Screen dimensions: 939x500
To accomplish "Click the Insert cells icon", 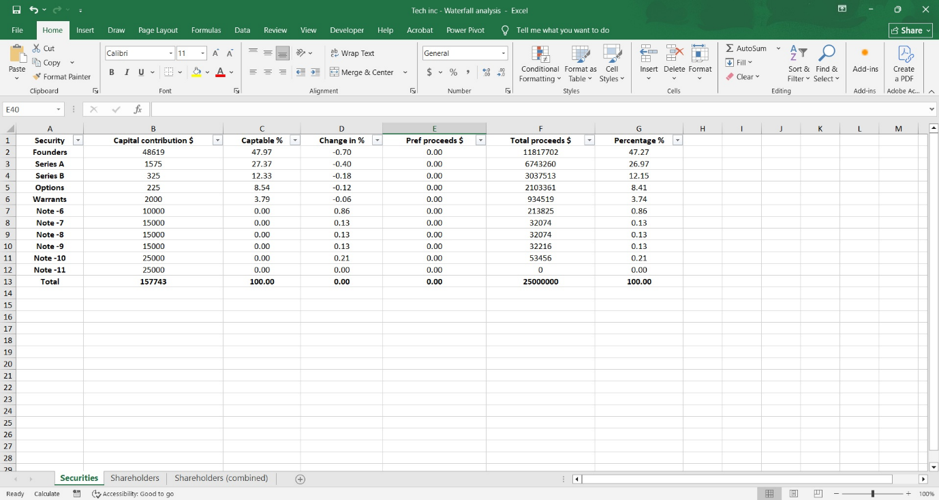I will (x=649, y=54).
